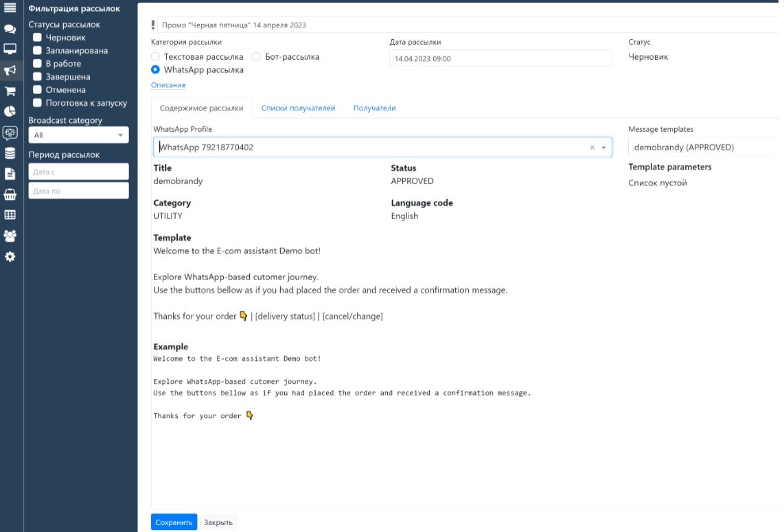Open the settings gear sidebar icon
Viewport: 784px width, 532px height.
pos(10,257)
